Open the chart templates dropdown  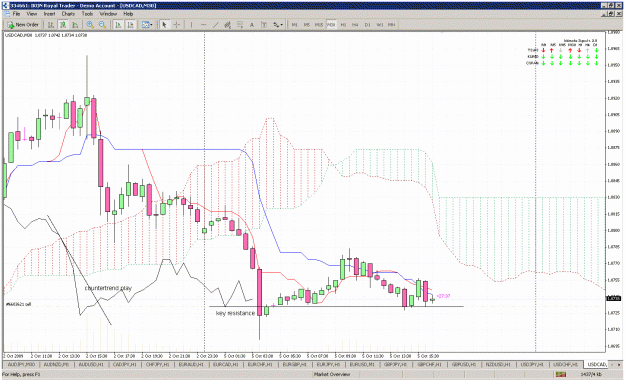click(147, 25)
